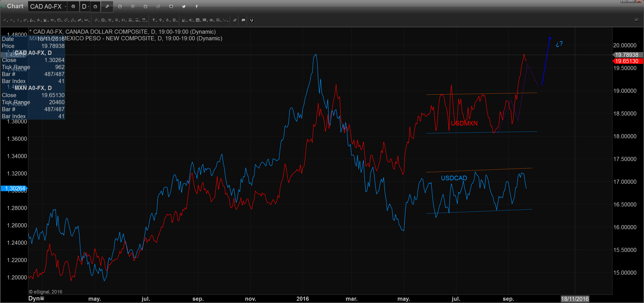Select the eraser tool
The height and width of the screenshot is (303, 644).
click(235, 20)
